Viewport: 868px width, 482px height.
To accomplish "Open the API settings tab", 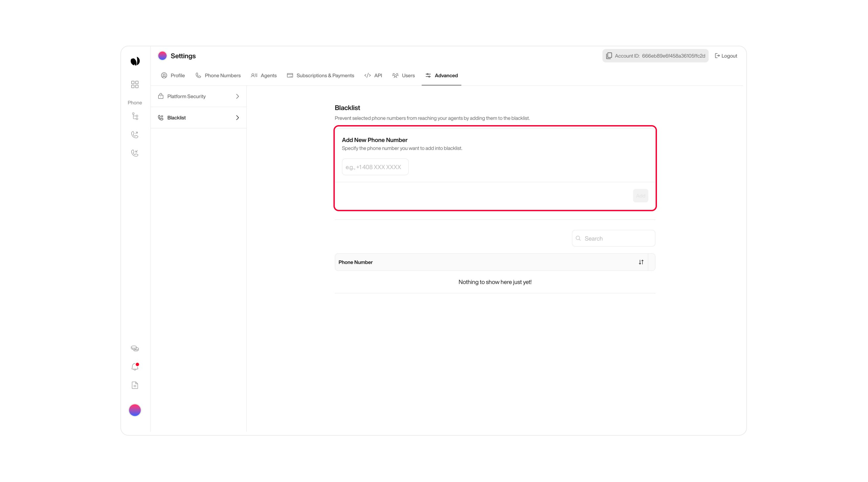I will click(373, 75).
